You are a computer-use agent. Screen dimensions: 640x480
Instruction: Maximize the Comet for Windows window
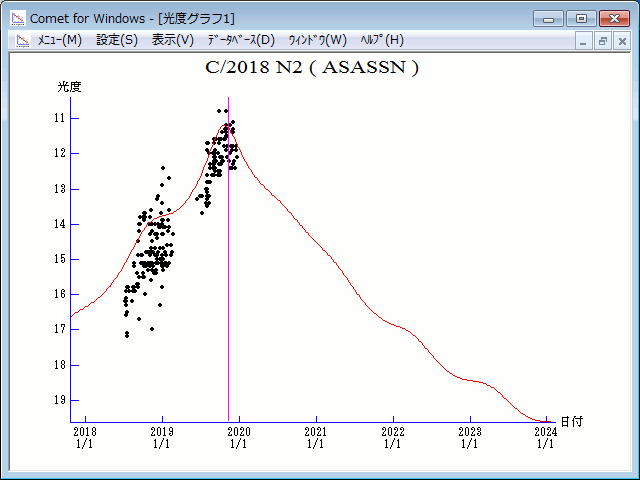click(581, 19)
